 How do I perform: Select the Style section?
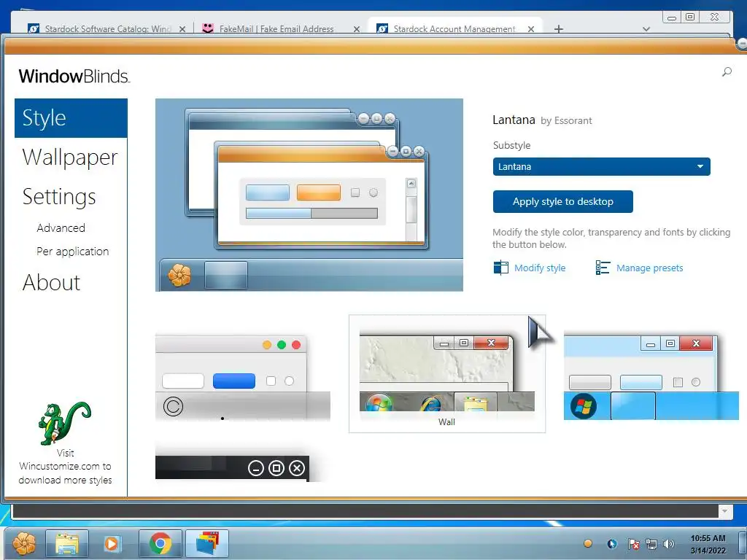(71, 118)
